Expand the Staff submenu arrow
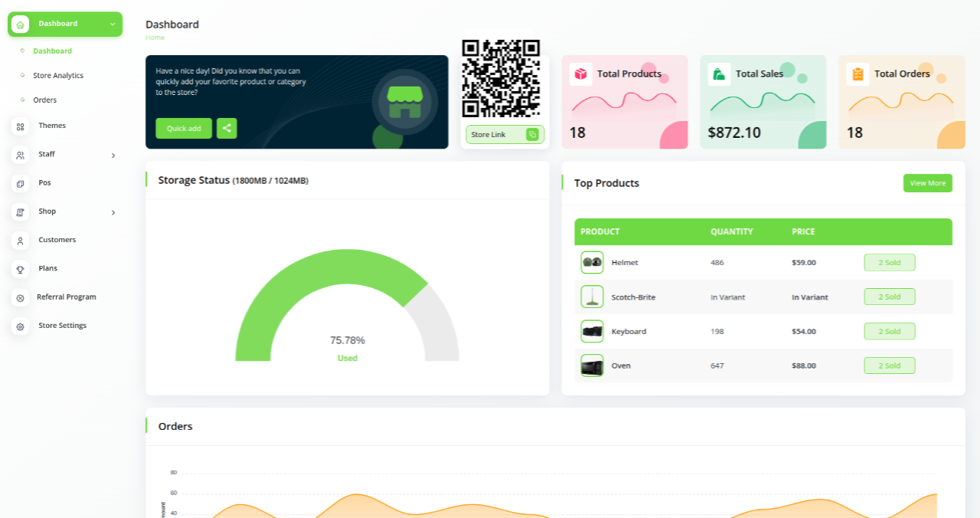Viewport: 980px width, 518px height. tap(113, 156)
